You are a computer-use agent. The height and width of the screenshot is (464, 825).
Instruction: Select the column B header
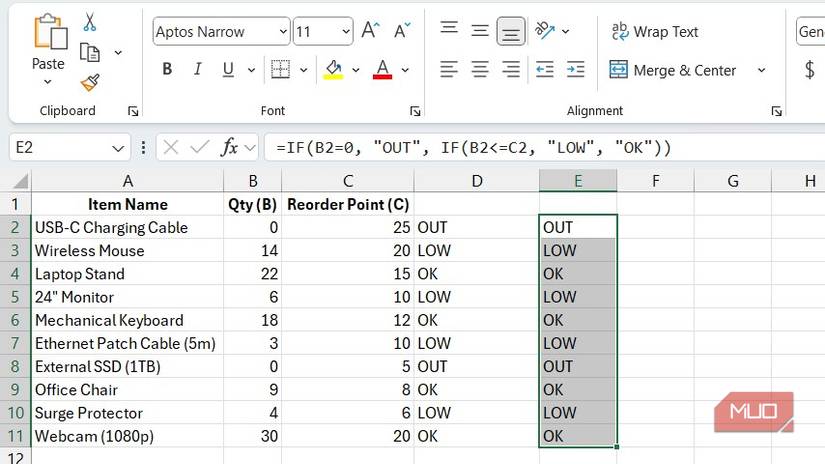coord(253,181)
